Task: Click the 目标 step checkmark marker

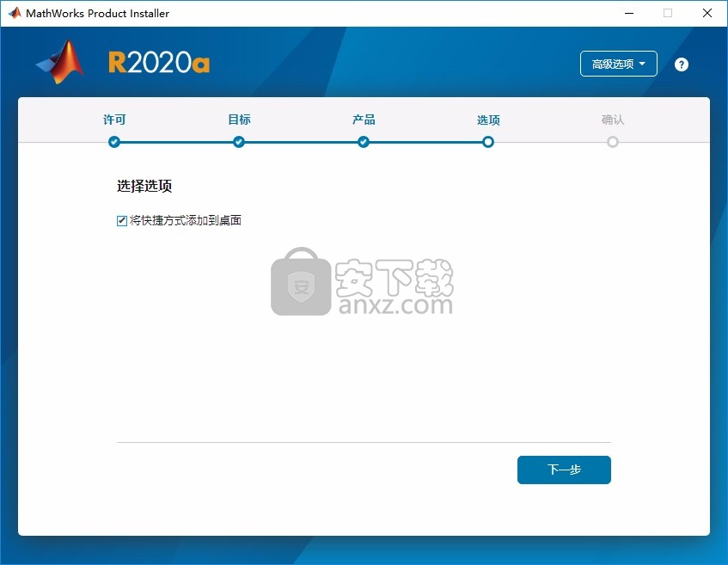Action: tap(239, 142)
